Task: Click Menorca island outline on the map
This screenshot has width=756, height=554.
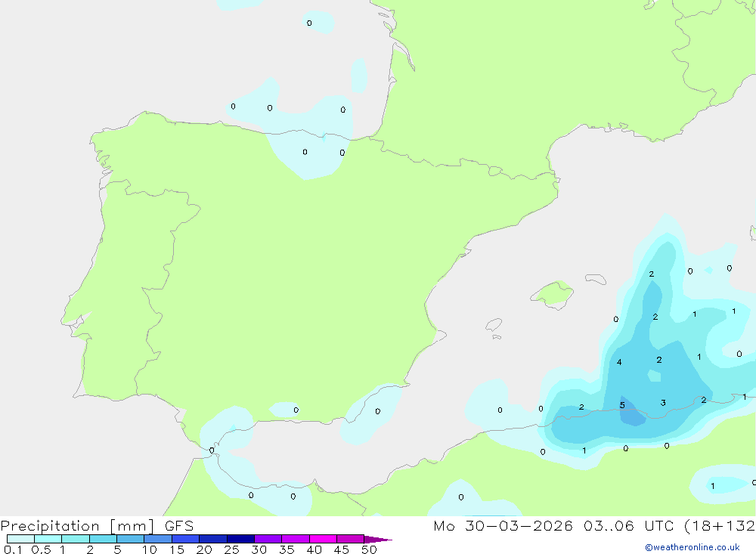Action: [596, 279]
